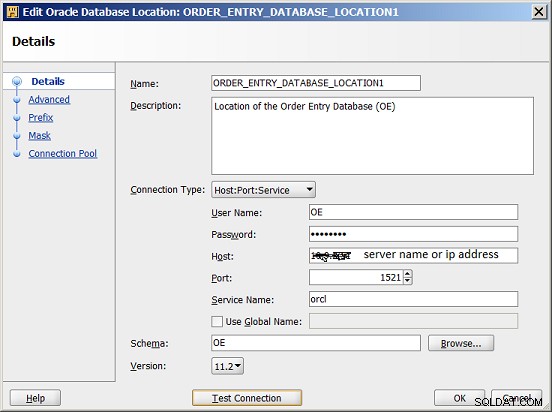Enable the Use Global Name checkbox

[217, 322]
